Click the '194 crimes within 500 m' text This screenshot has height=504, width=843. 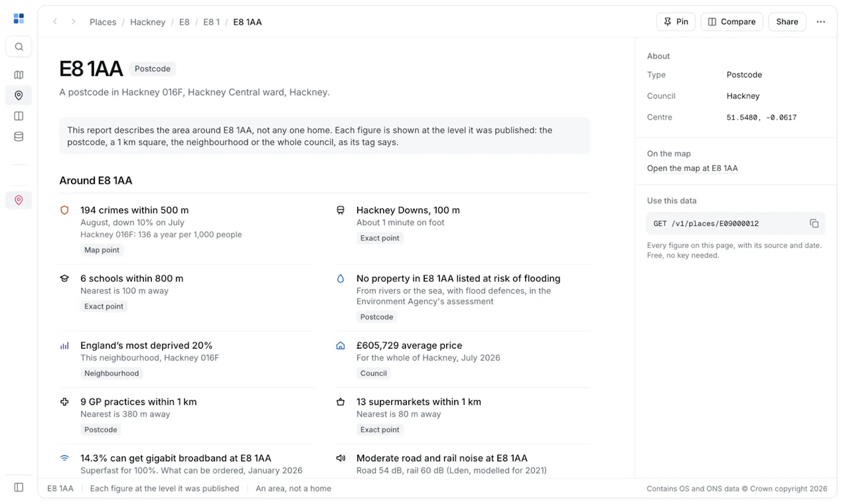point(134,210)
